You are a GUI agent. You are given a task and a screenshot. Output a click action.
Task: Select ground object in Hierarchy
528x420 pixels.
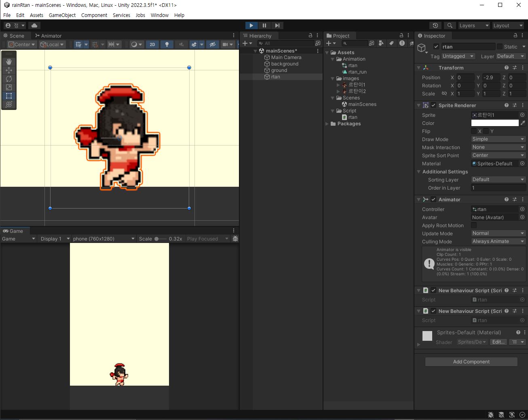tap(279, 70)
